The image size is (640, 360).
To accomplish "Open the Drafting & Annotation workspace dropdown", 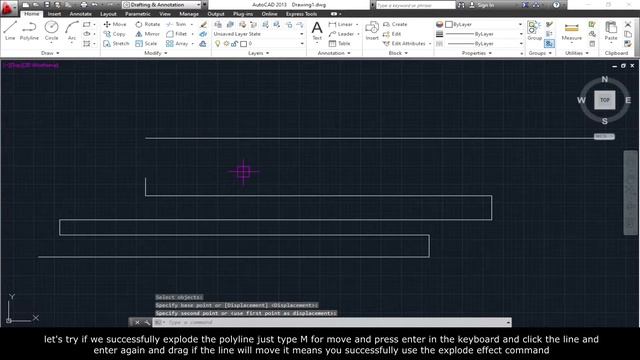I will (162, 5).
